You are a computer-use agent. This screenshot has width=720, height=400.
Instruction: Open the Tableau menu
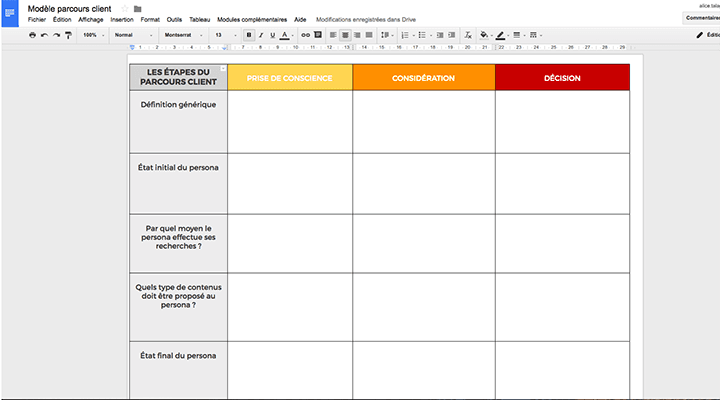pos(199,20)
